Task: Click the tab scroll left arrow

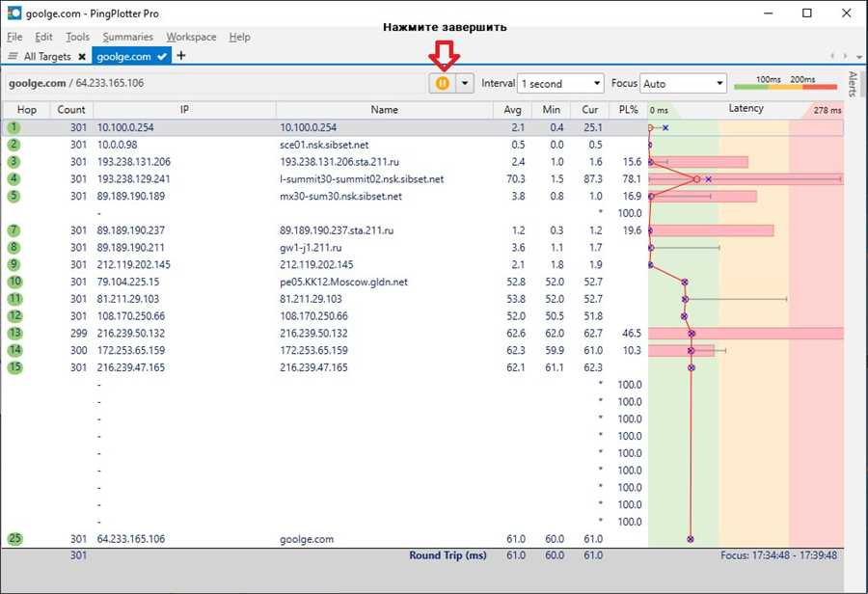Action: point(832,56)
